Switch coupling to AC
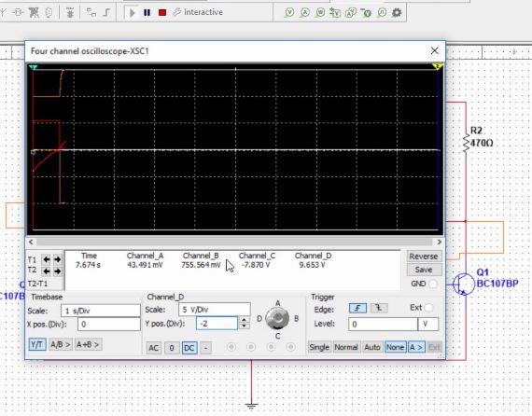The width and height of the screenshot is (532, 416). click(x=153, y=348)
